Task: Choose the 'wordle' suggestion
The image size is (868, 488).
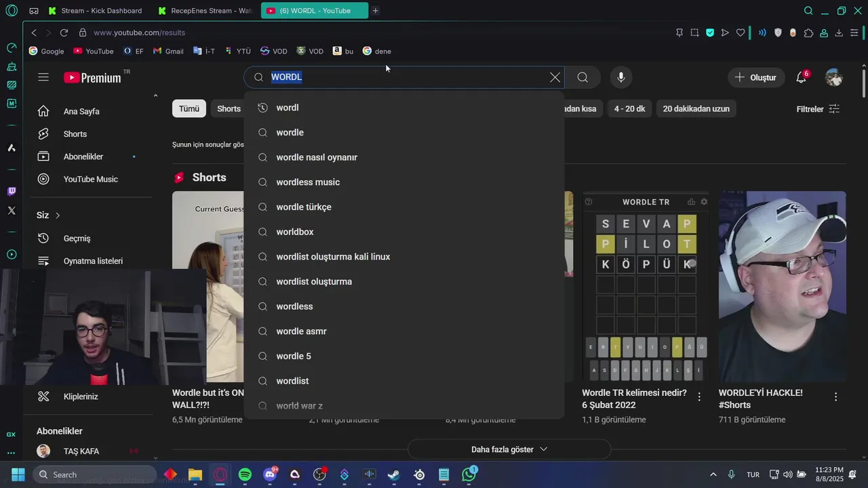Action: (404, 132)
